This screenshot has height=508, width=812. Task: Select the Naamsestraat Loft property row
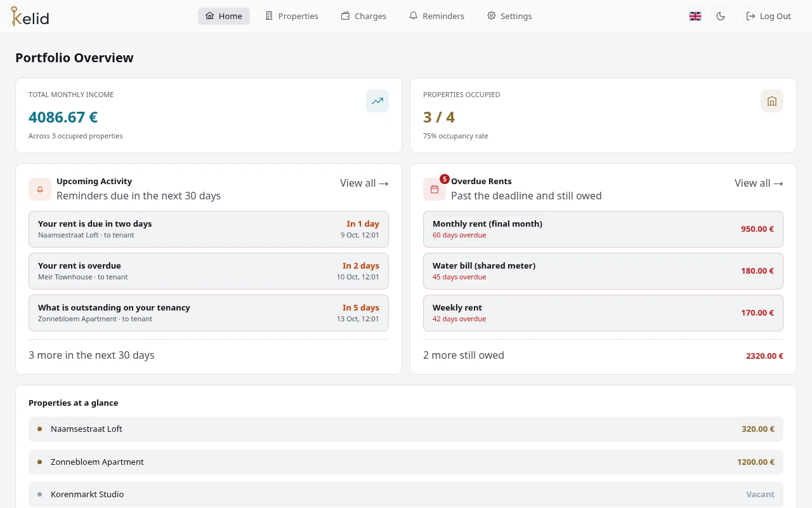(x=406, y=429)
